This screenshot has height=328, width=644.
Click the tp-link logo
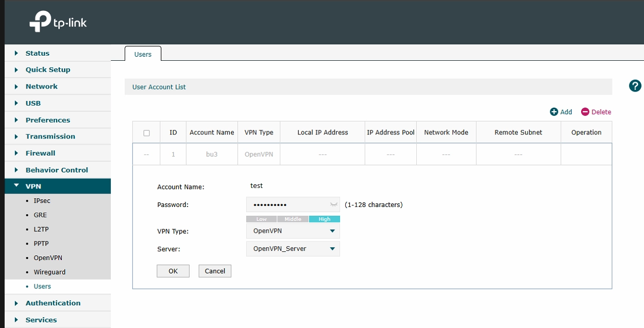pos(58,23)
